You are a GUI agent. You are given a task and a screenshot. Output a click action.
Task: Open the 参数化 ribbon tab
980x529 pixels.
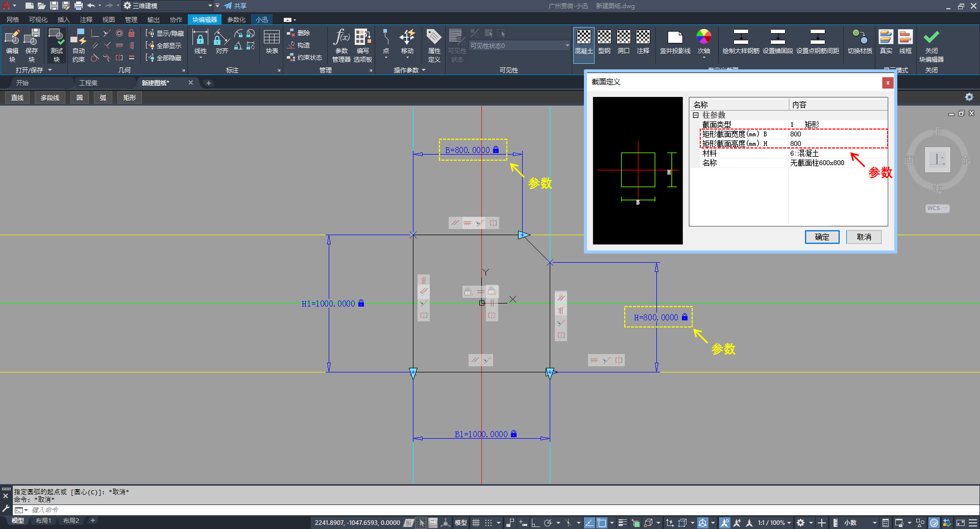[x=236, y=19]
